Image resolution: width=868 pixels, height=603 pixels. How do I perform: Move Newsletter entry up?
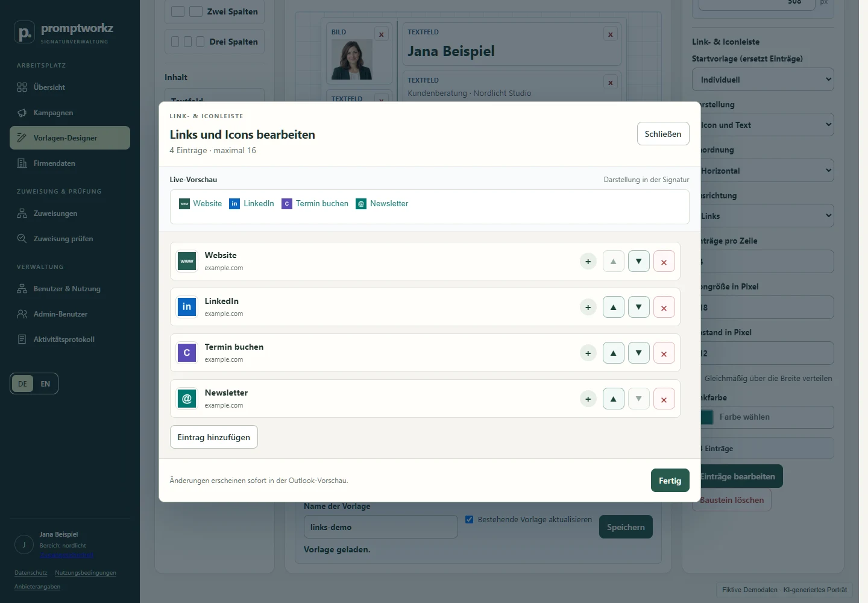tap(613, 399)
